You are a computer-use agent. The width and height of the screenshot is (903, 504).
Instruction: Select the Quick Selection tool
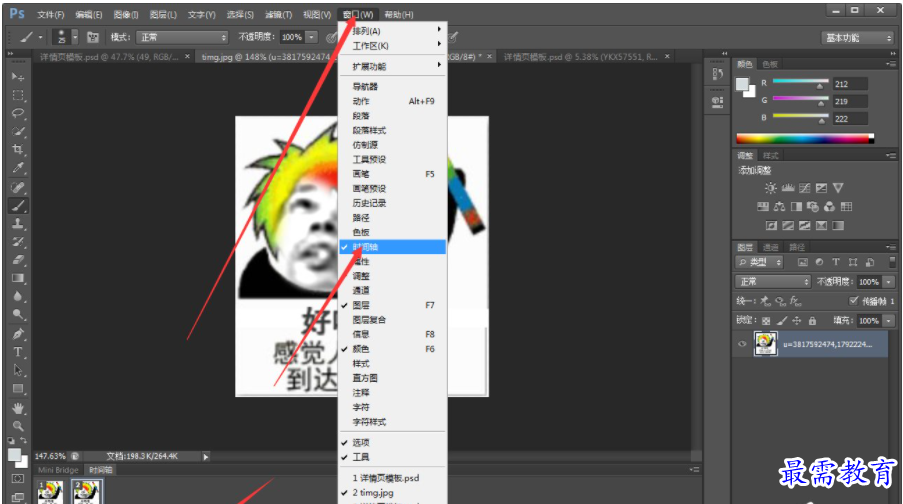(18, 131)
